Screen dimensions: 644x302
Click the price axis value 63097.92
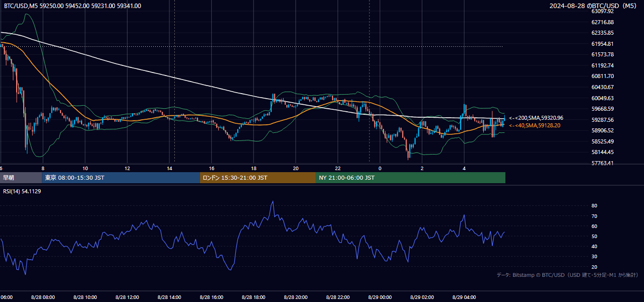603,11
